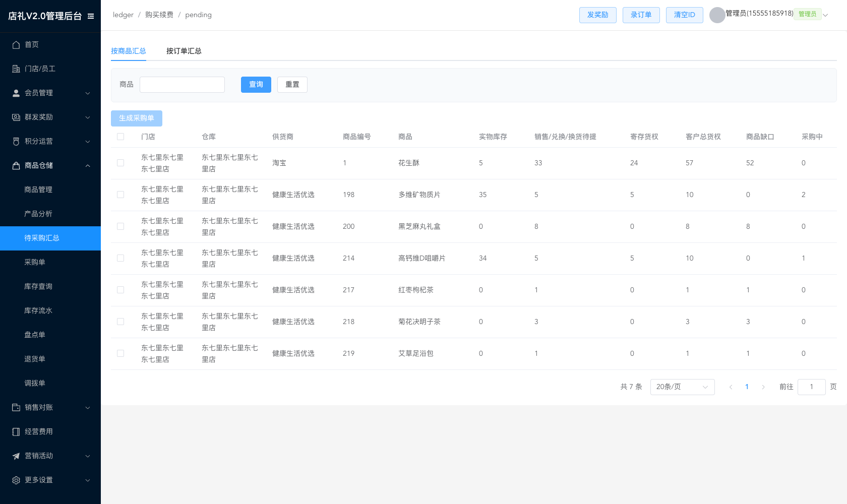This screenshot has height=504, width=847.
Task: Focus the 前往 page number input
Action: [812, 387]
